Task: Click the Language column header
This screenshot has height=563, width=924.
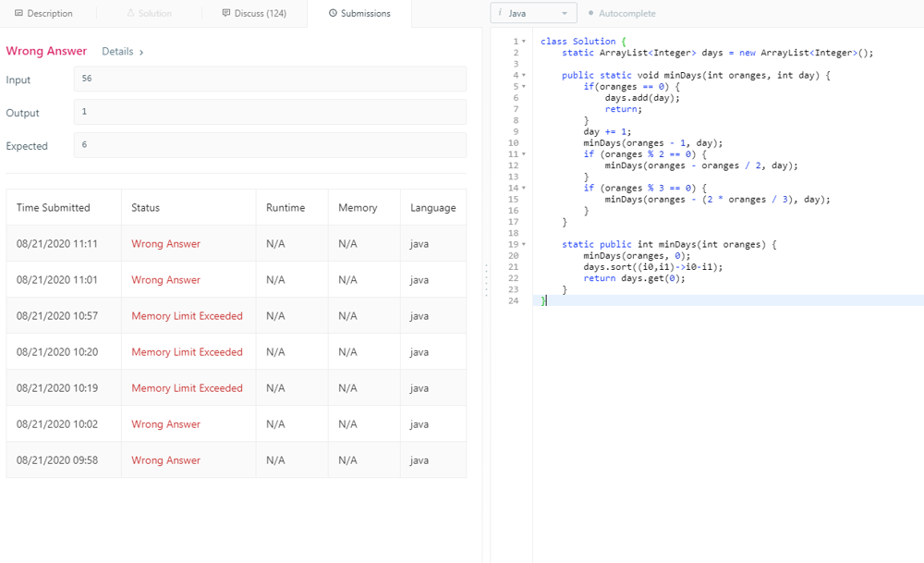Action: click(432, 207)
